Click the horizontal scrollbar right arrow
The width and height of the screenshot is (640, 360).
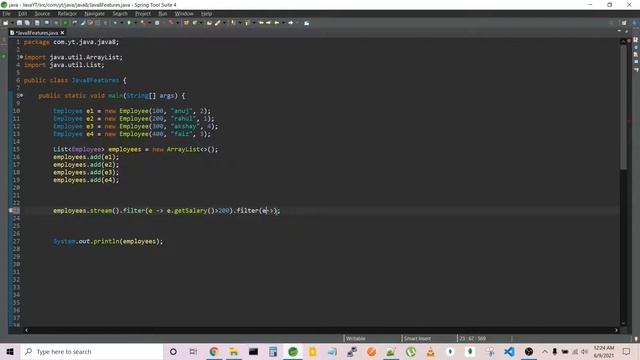616,330
